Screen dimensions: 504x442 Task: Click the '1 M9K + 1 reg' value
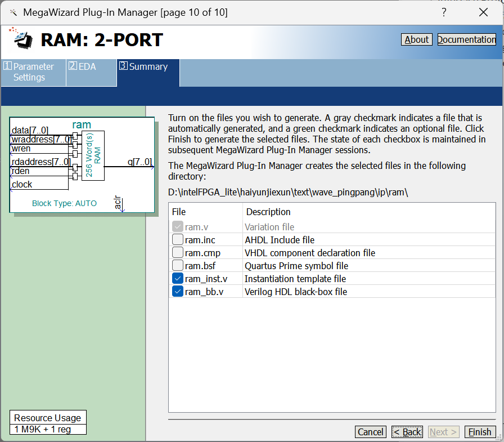pos(42,430)
